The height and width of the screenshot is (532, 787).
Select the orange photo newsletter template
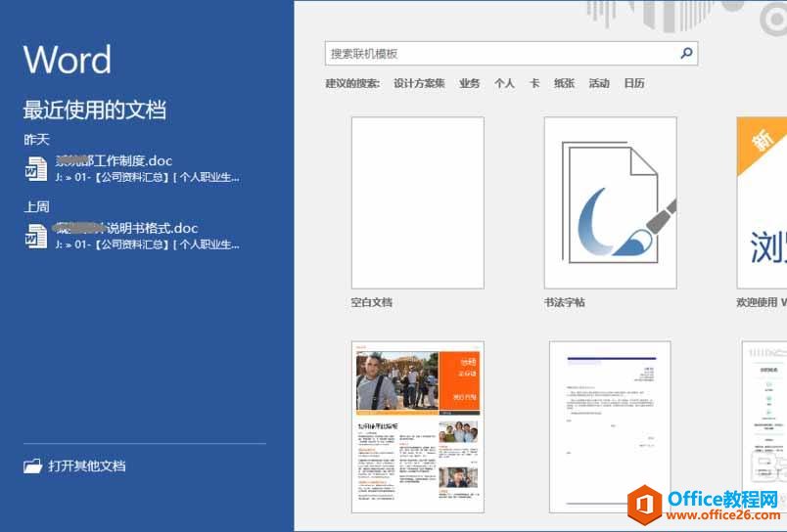[418, 427]
